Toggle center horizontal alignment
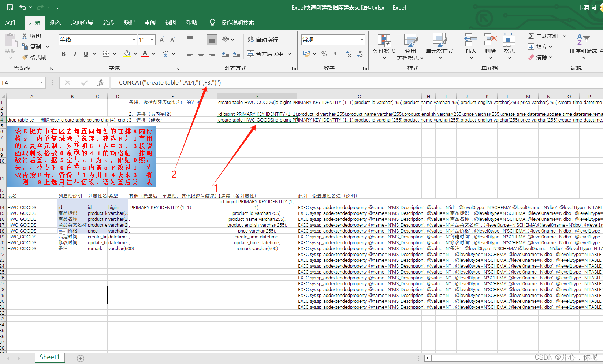Image resolution: width=603 pixels, height=364 pixels. pos(201,54)
